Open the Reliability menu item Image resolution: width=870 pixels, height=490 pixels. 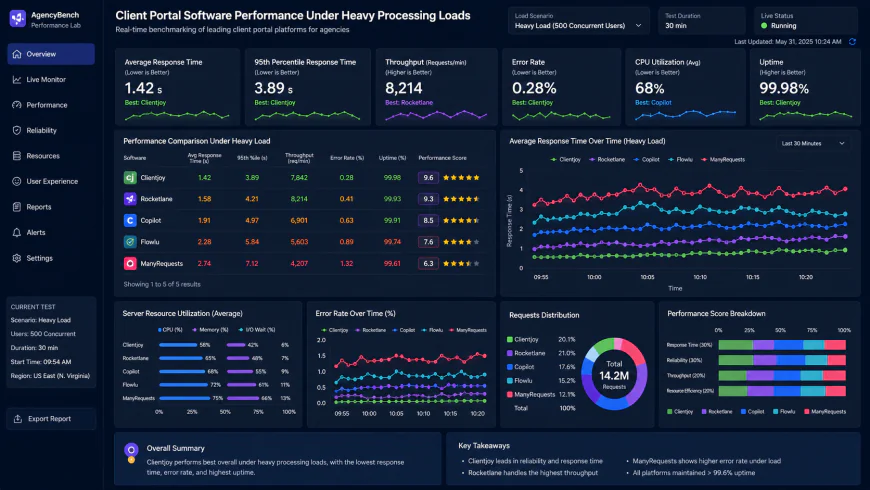coord(51,130)
